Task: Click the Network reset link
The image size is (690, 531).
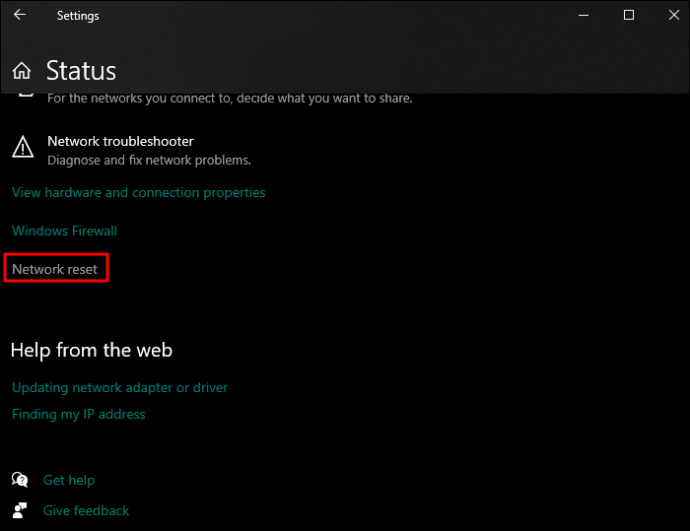Action: (x=55, y=269)
